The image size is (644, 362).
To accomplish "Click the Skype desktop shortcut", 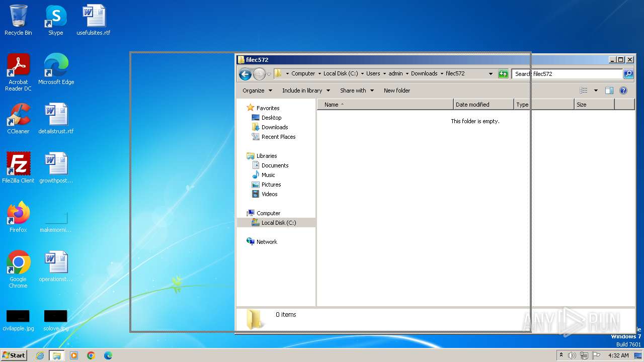I will (55, 20).
